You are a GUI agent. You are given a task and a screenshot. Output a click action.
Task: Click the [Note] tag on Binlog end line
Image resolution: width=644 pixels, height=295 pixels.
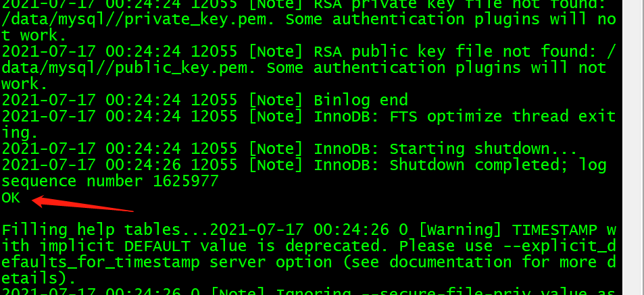pyautogui.click(x=276, y=100)
